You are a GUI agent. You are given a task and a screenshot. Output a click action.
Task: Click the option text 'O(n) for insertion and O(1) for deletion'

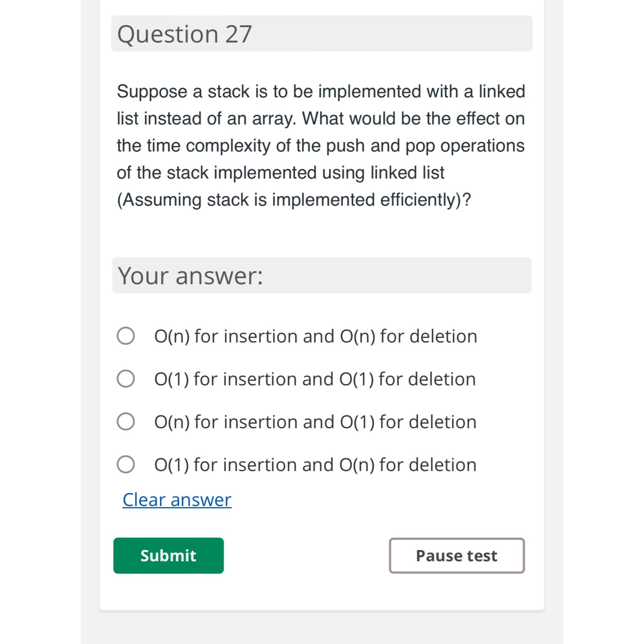315,422
